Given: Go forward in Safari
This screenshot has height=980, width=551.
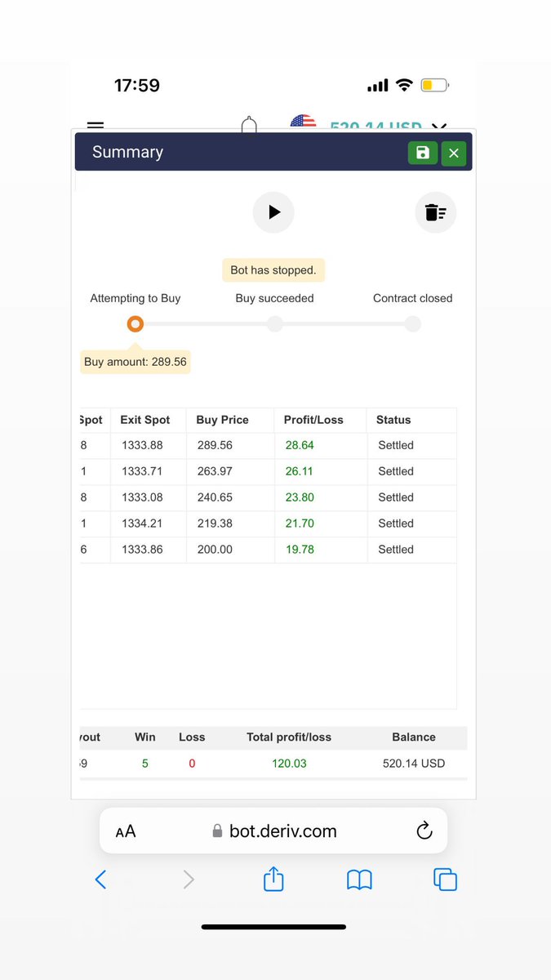Looking at the screenshot, I should click(189, 879).
